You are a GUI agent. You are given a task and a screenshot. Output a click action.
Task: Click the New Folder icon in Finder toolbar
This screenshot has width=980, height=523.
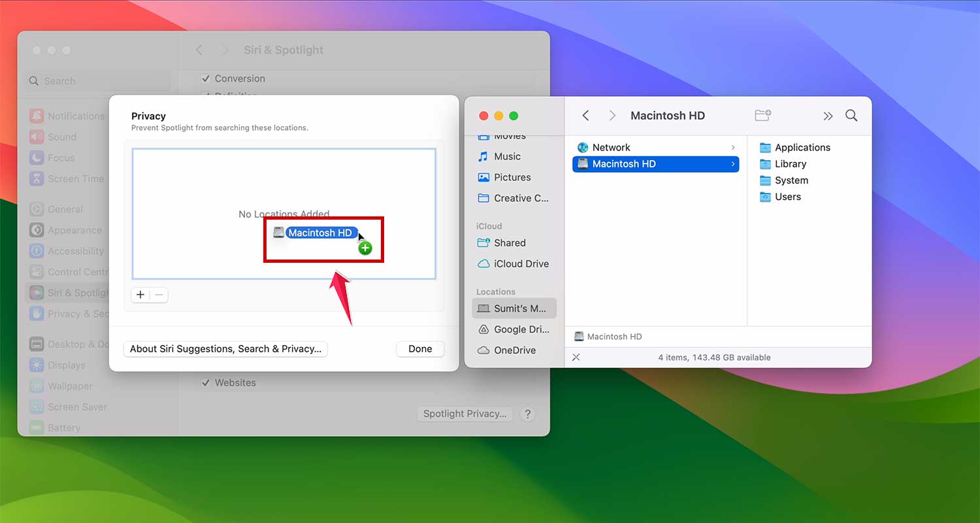(x=762, y=115)
